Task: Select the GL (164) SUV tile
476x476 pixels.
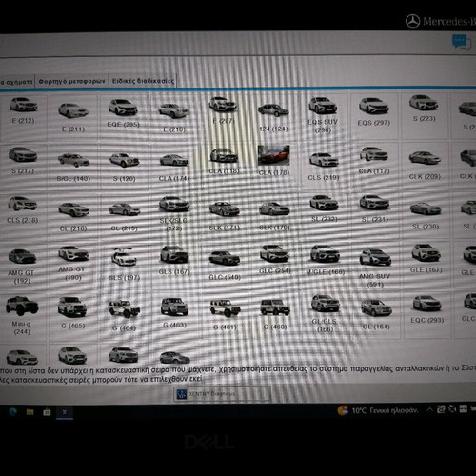Action: pos(375,315)
